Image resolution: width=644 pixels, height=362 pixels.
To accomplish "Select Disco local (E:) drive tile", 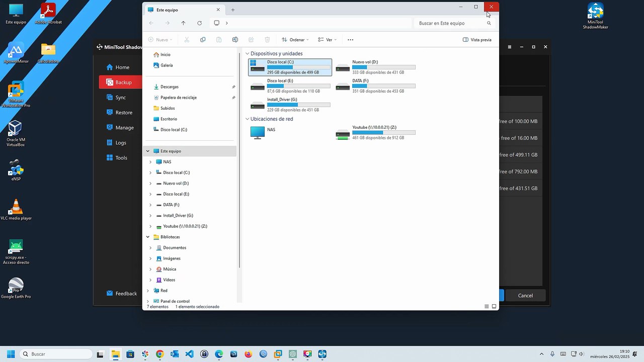I will 290,86.
